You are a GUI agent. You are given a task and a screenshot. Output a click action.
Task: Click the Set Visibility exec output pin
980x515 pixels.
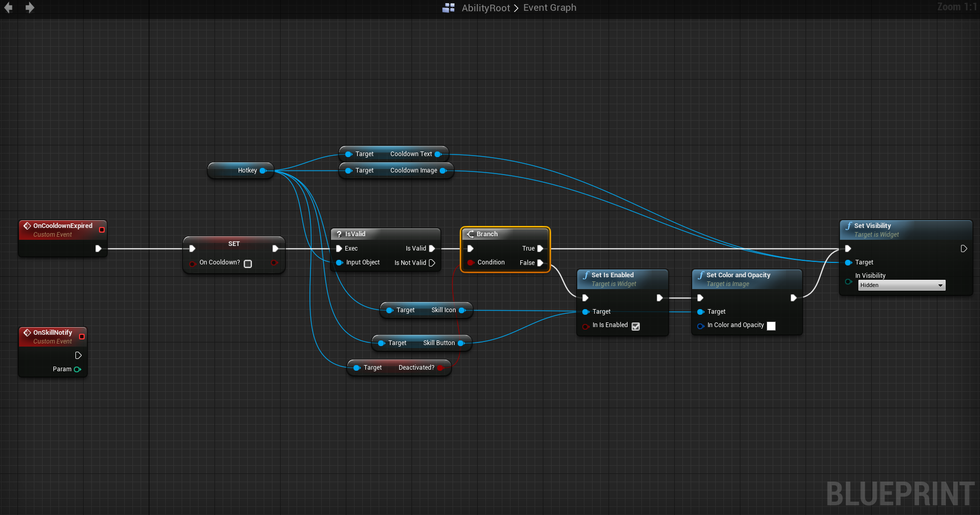964,249
